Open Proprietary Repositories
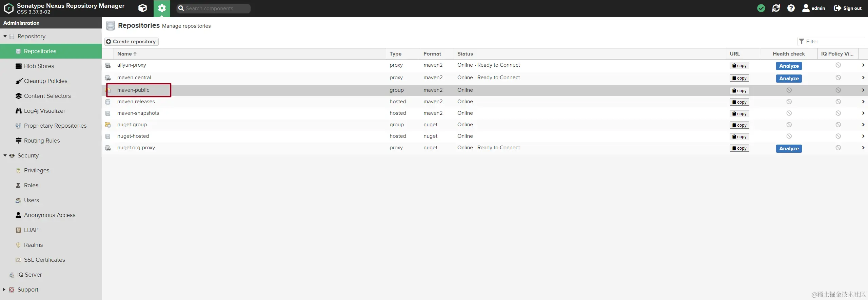 [51, 126]
